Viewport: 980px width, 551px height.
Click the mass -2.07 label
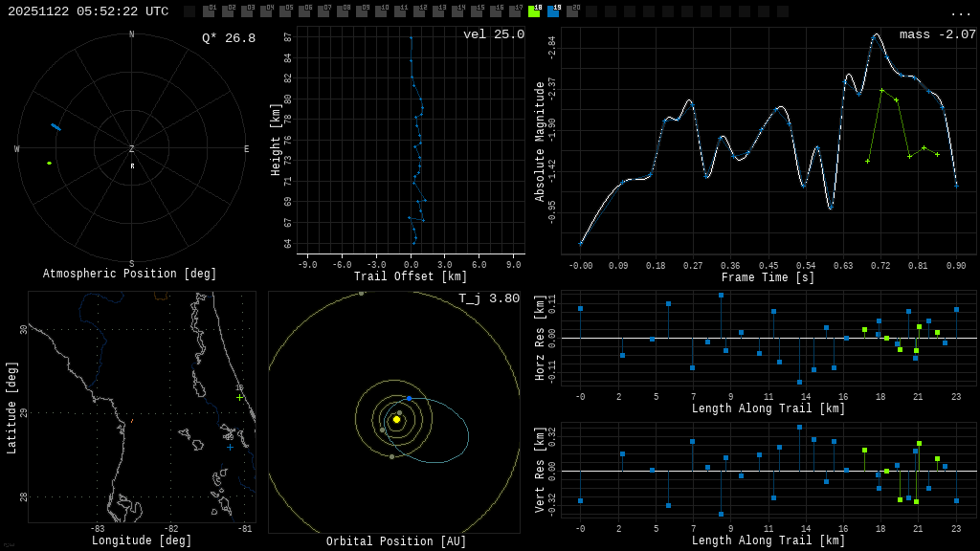937,34
